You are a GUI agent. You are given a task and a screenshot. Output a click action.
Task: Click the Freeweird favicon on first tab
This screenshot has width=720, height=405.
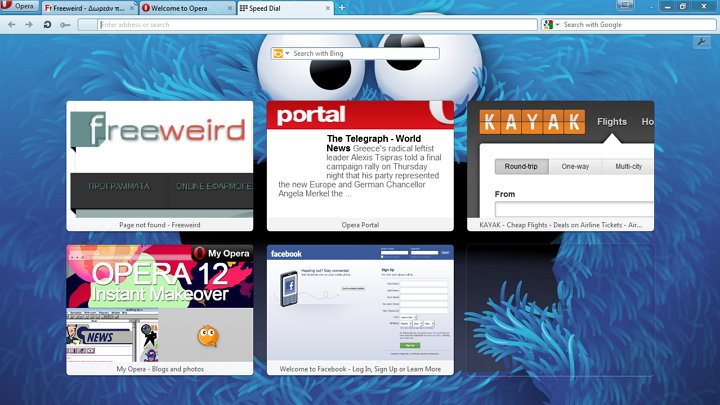click(48, 8)
